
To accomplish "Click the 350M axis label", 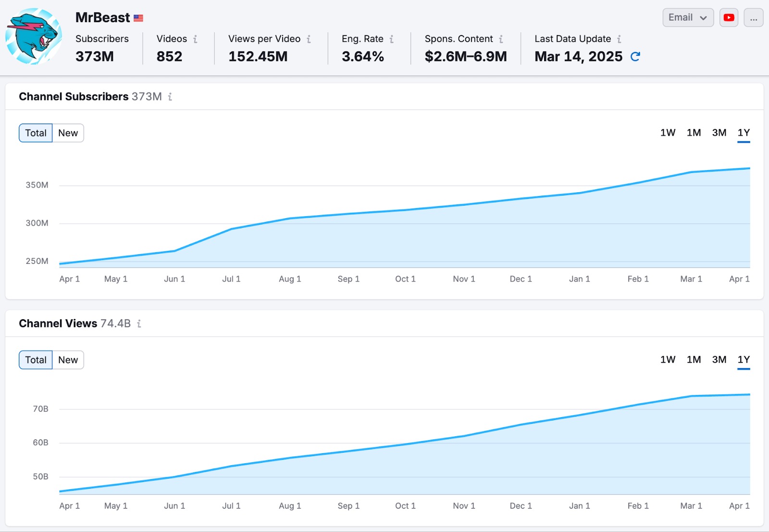I will pyautogui.click(x=37, y=185).
